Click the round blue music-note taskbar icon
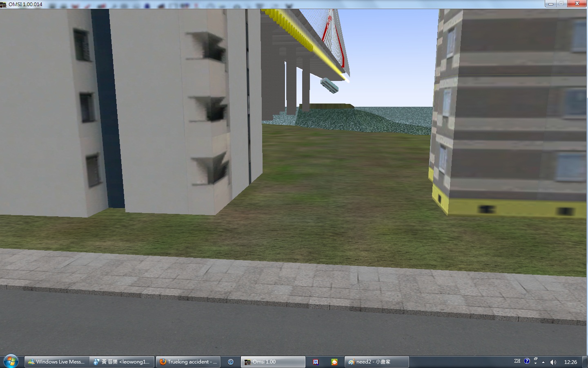Screen dimensions: 588x368 click(x=231, y=362)
